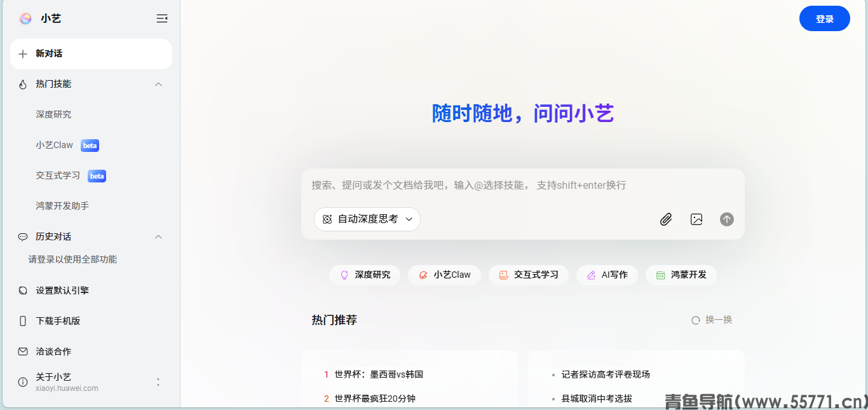Click the beta badge next to 交互式学习
This screenshot has width=868, height=410.
coord(97,176)
